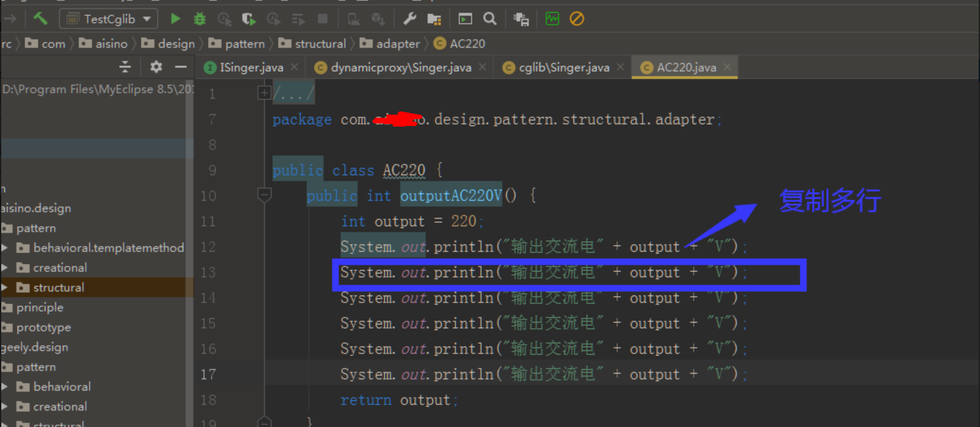The height and width of the screenshot is (427, 980).
Task: Collapse outputAC220V method fold at line 10
Action: 264,196
